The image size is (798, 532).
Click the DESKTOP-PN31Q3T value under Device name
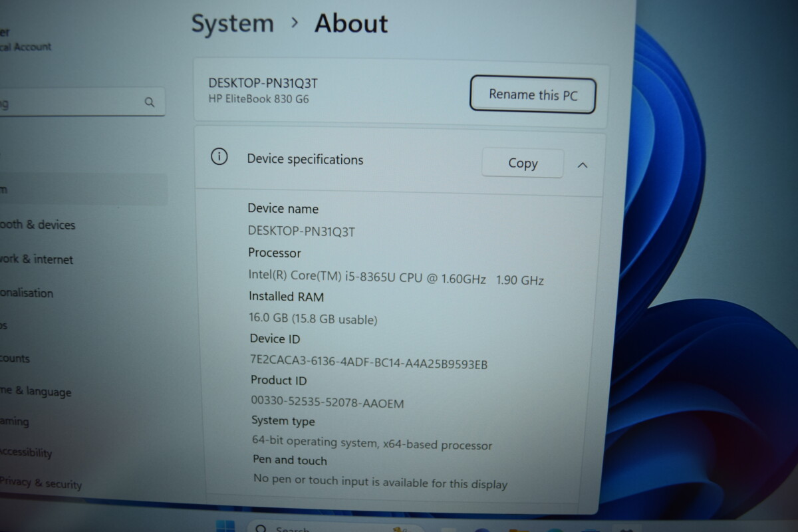tap(302, 231)
